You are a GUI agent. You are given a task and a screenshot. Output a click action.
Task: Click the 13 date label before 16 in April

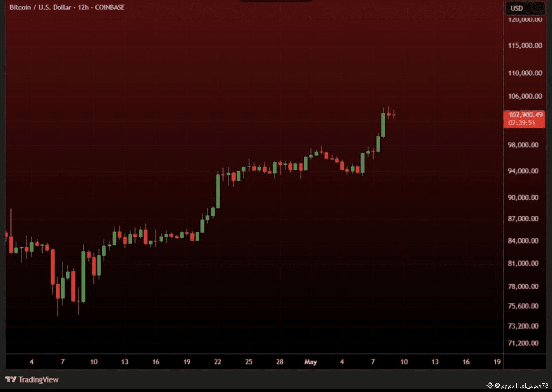(125, 362)
